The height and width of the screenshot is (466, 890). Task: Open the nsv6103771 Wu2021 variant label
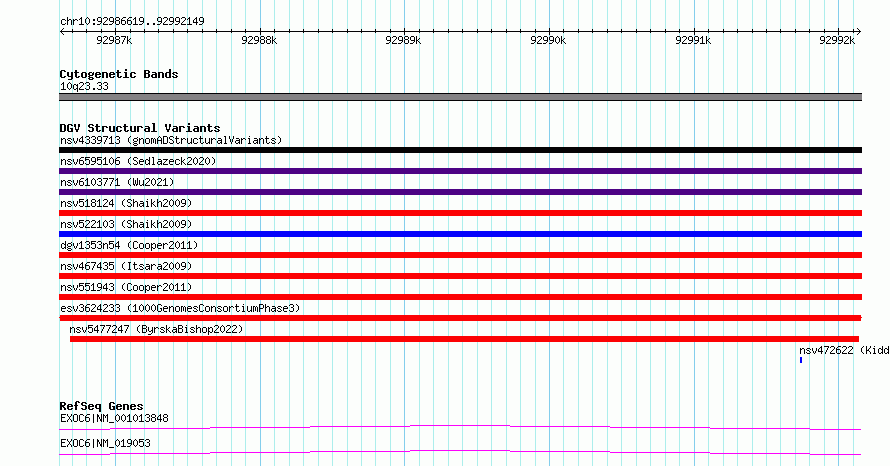117,182
